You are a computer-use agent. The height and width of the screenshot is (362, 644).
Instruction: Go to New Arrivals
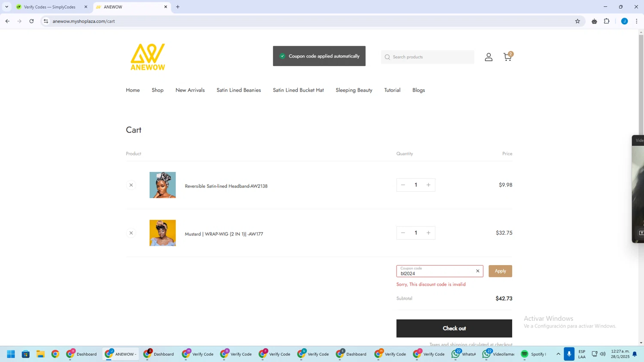190,90
